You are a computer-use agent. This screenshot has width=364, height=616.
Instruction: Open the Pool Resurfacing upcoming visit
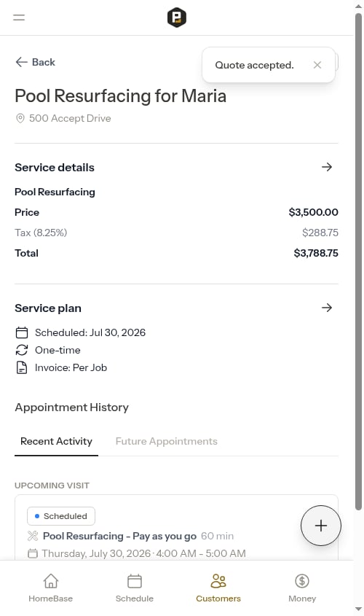point(119,536)
